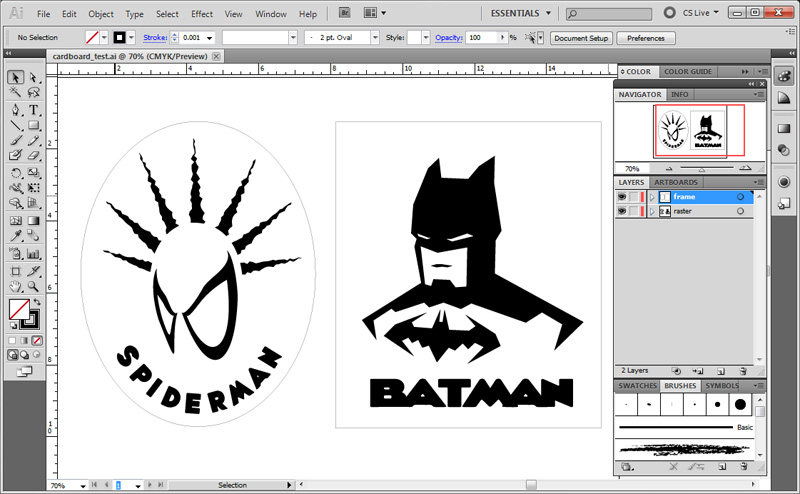
Task: Set the None fill mode button
Action: [x=37, y=340]
